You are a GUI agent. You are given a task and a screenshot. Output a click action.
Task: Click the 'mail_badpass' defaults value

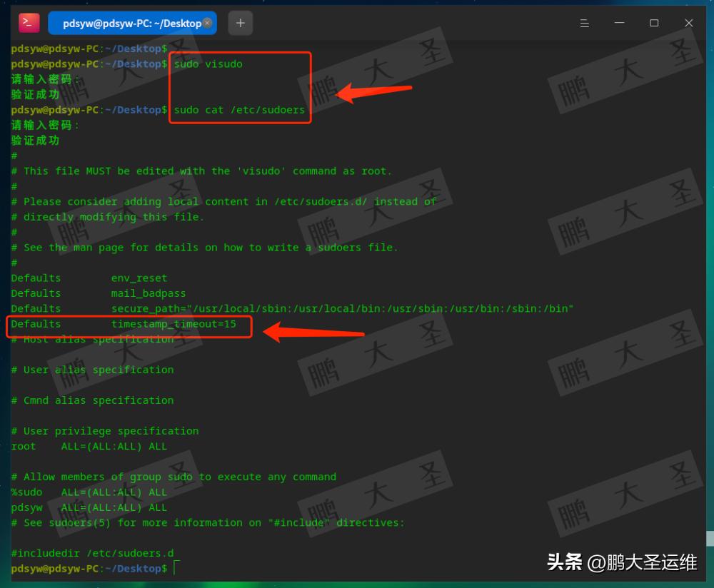coord(149,293)
